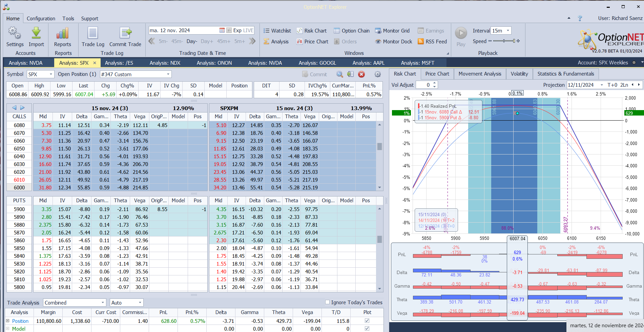Open the Option Chain window
644x332 pixels.
pos(352,31)
